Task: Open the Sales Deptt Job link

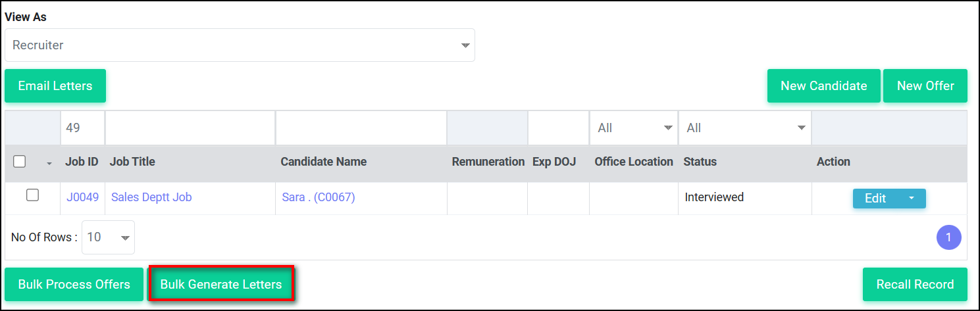Action: (151, 197)
